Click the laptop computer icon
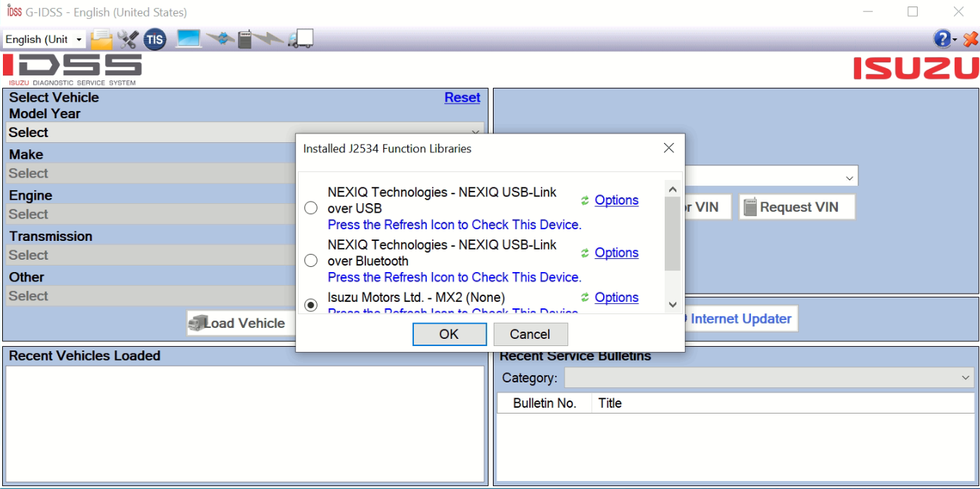Image resolution: width=980 pixels, height=489 pixels. [188, 38]
